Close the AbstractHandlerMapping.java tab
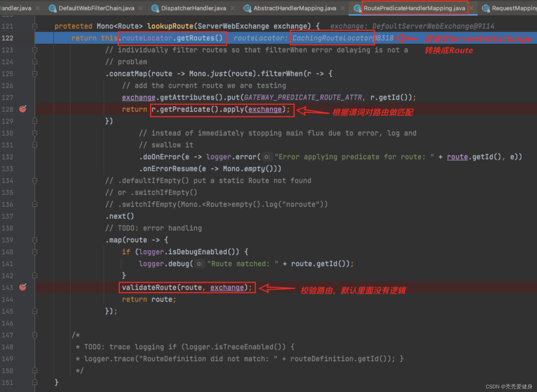 342,8
